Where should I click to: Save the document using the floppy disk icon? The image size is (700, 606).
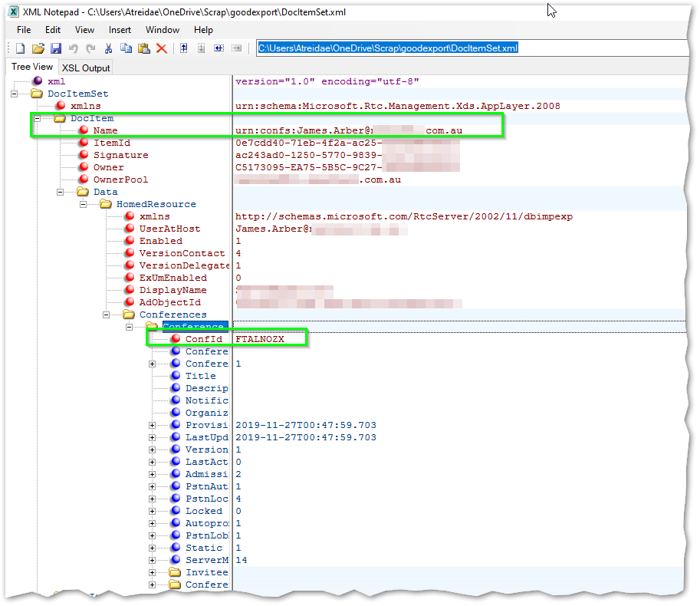coord(56,48)
